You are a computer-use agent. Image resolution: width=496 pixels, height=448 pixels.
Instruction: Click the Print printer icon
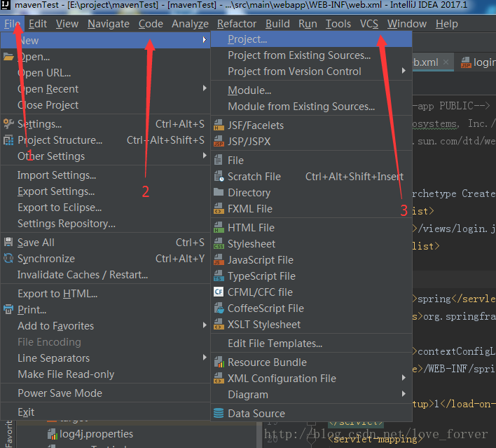(8, 309)
